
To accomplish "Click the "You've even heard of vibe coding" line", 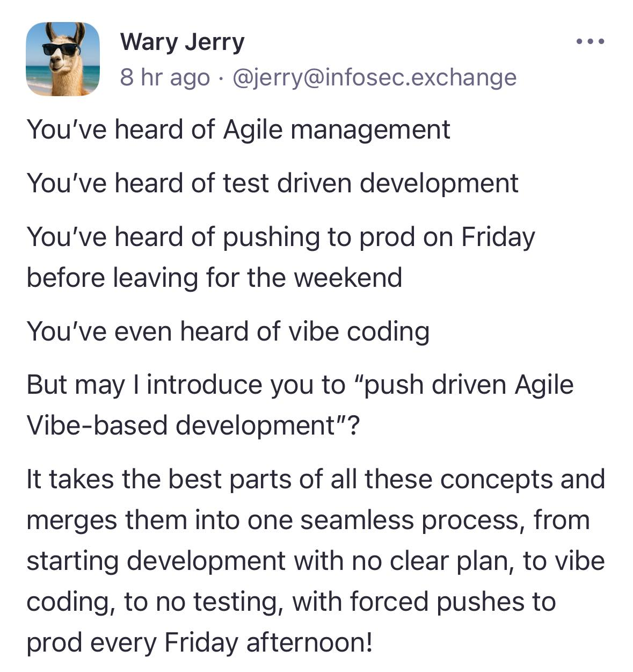I will point(228,331).
